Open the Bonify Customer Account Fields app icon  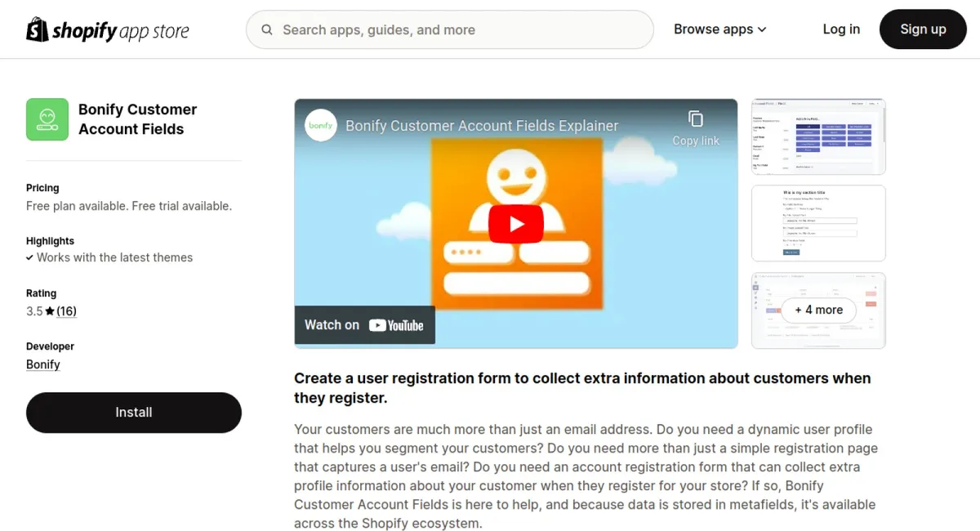47,119
